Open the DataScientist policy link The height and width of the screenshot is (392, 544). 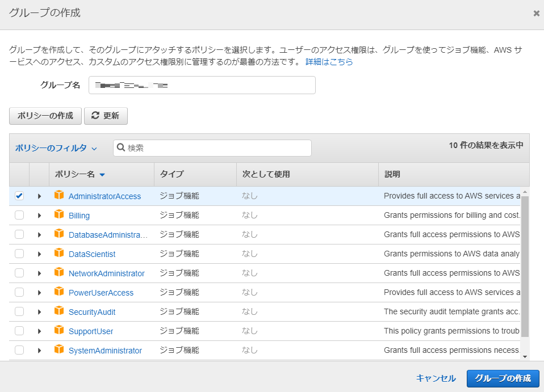[92, 254]
